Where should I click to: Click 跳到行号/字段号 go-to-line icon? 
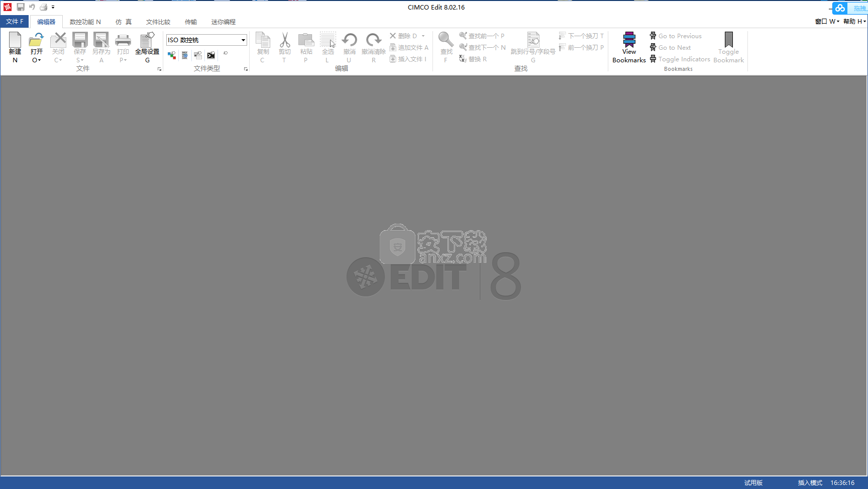(x=533, y=40)
